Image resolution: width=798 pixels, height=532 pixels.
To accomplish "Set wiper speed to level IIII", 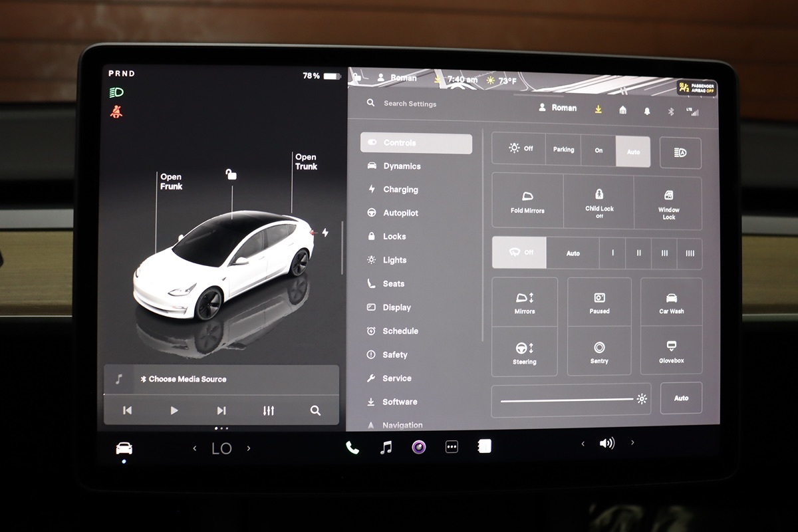I will (x=690, y=254).
